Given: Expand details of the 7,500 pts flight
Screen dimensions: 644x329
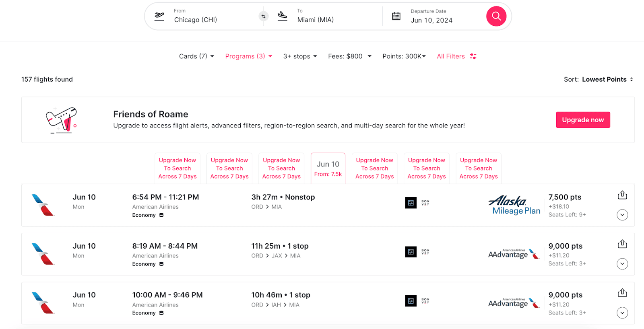Looking at the screenshot, I should point(622,215).
